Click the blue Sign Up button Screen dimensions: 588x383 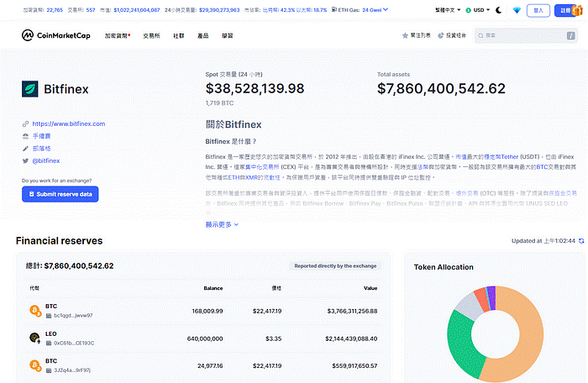pos(564,11)
